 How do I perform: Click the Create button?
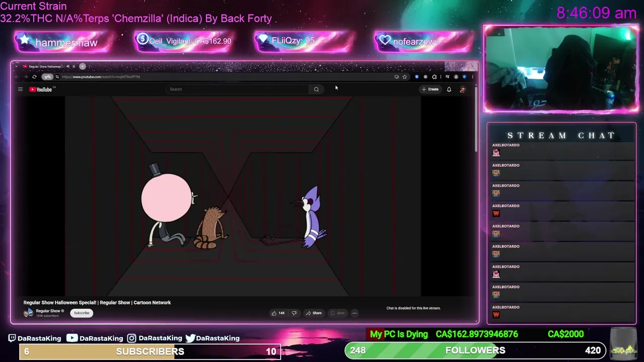coord(430,89)
